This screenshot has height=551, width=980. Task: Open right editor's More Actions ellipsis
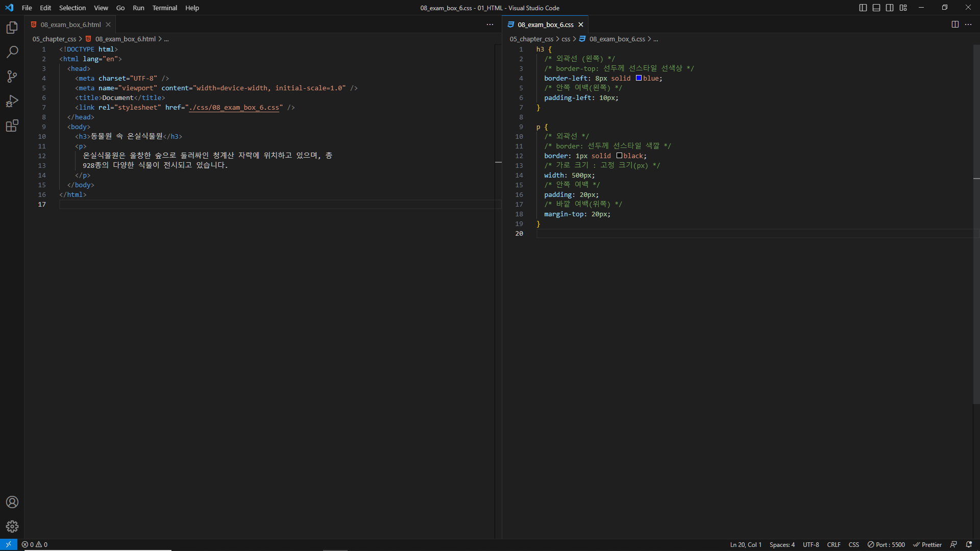(x=968, y=24)
